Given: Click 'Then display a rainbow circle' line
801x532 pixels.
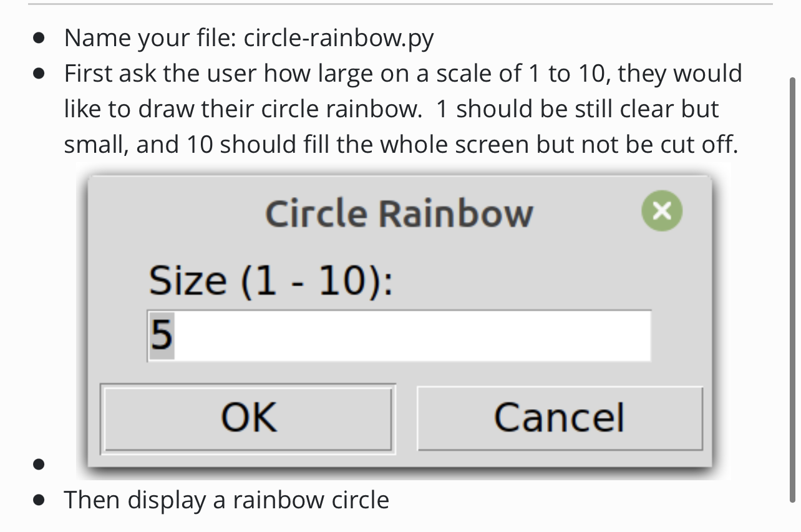Looking at the screenshot, I should pos(226,500).
